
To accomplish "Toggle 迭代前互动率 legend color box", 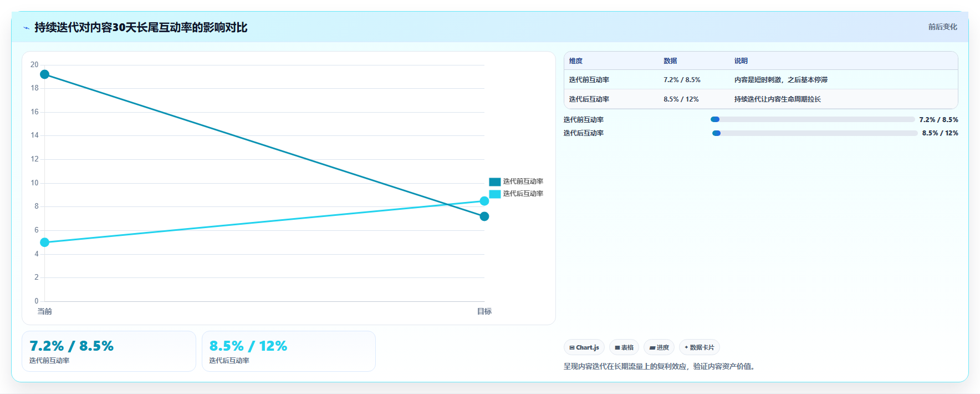I will 494,181.
